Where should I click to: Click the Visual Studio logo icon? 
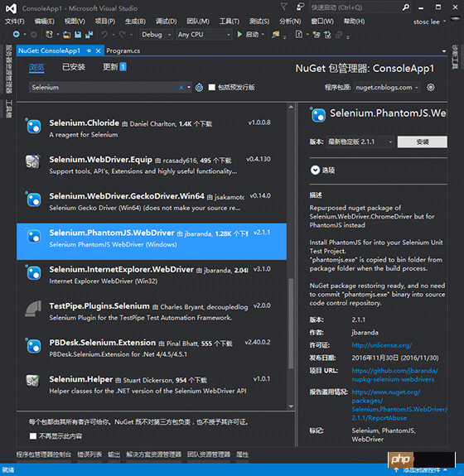coord(12,8)
